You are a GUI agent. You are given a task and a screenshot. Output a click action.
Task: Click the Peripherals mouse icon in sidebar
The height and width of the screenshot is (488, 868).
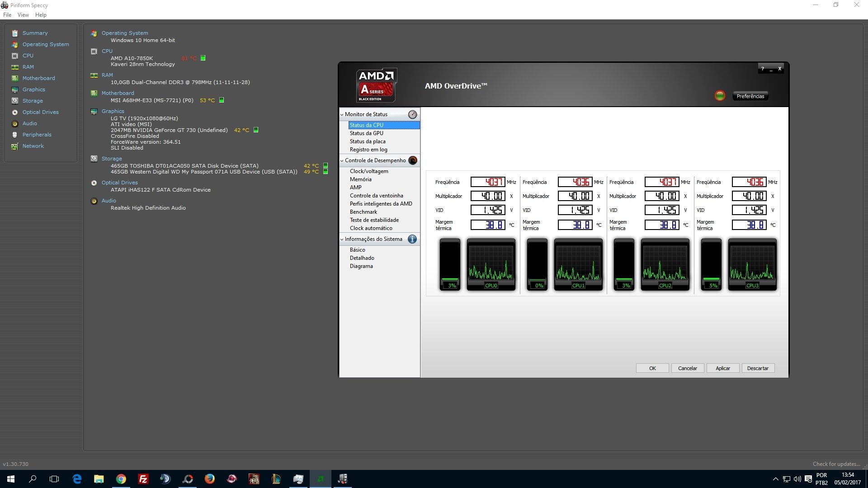pyautogui.click(x=15, y=135)
